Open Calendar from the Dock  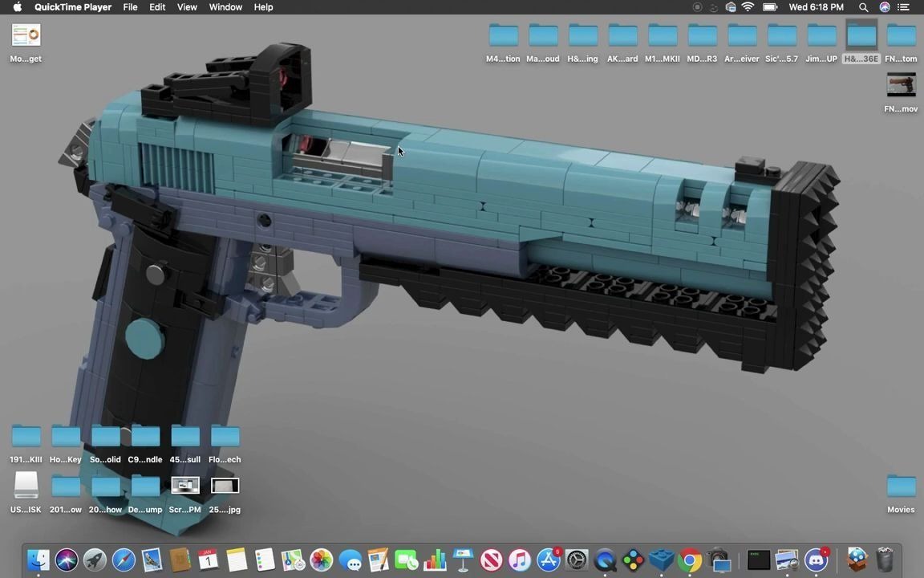pyautogui.click(x=208, y=560)
